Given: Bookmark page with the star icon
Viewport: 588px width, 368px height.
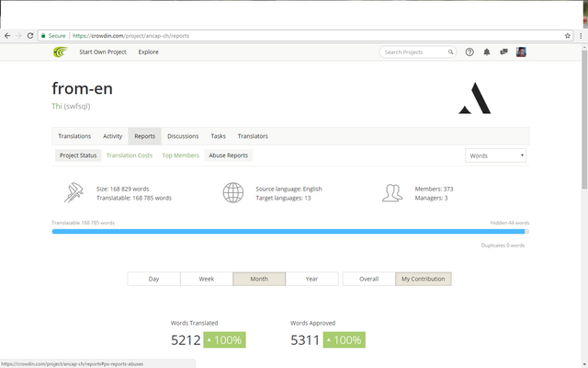Looking at the screenshot, I should (x=568, y=36).
